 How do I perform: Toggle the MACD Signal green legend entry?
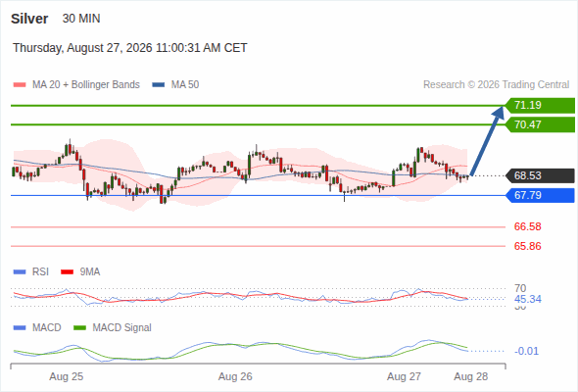click(113, 327)
